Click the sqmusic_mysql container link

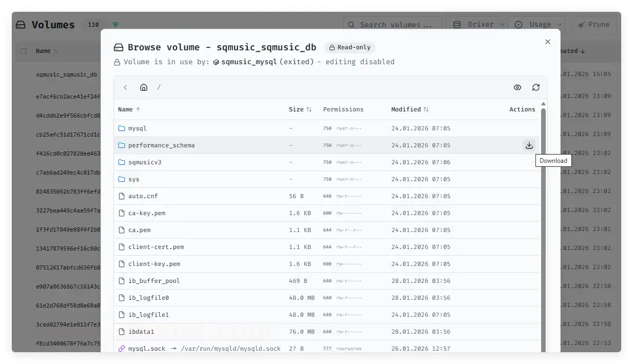coord(249,62)
